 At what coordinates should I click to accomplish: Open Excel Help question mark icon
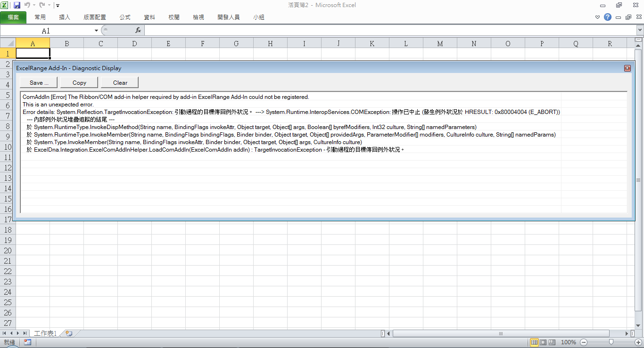608,17
